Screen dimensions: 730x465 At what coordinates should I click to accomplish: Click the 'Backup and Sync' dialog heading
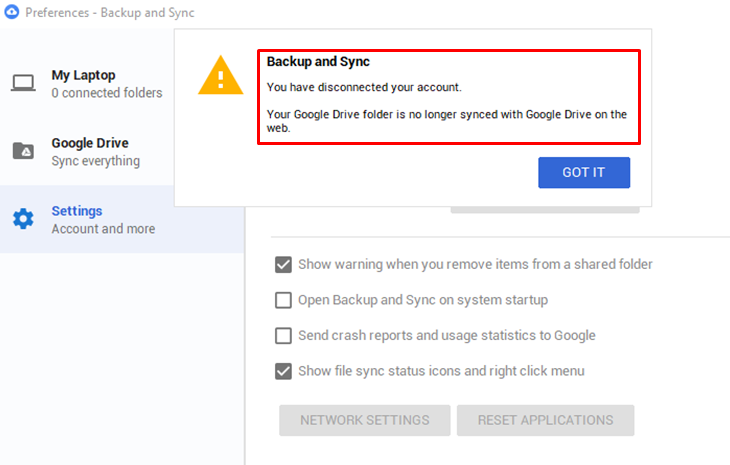(318, 62)
